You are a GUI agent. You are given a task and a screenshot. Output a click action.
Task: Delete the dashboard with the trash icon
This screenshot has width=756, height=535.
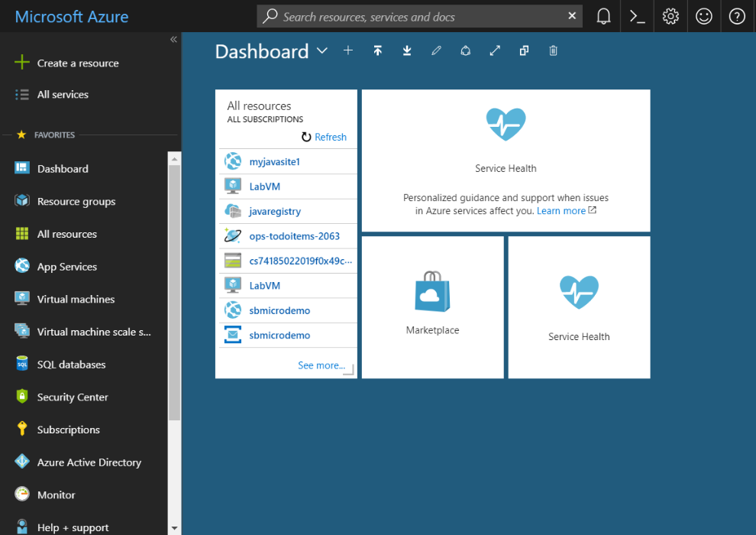[553, 50]
